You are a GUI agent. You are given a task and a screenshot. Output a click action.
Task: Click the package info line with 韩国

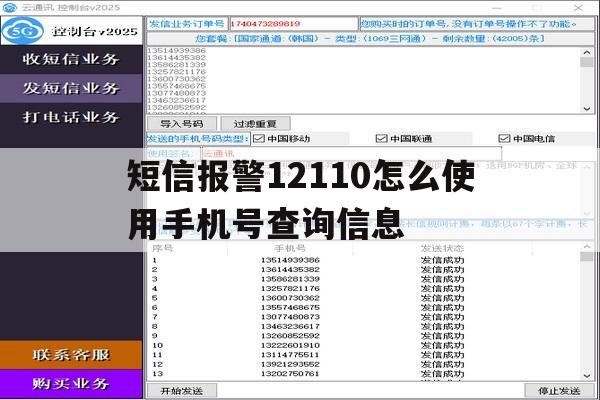click(x=370, y=39)
